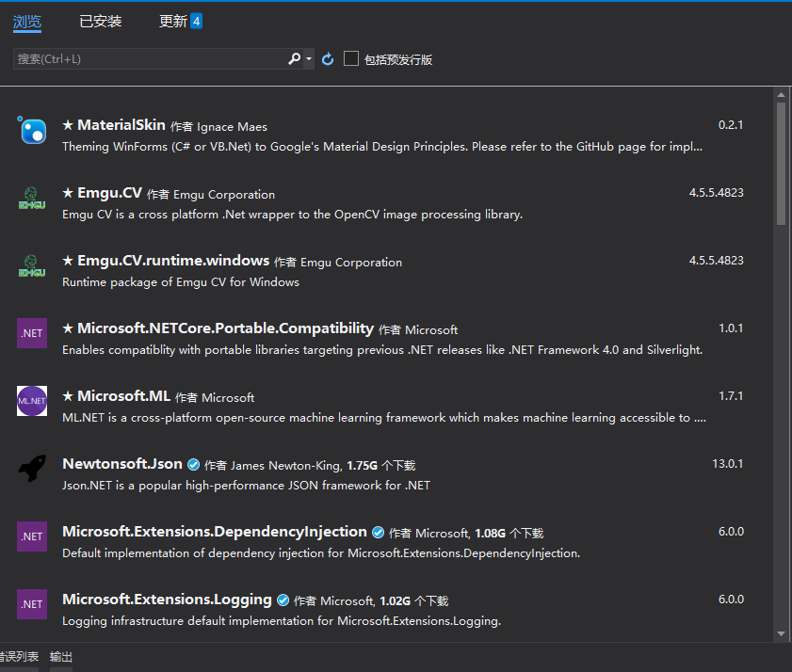This screenshot has width=792, height=672.
Task: Switch to the 浏览 tab
Action: click(x=27, y=22)
